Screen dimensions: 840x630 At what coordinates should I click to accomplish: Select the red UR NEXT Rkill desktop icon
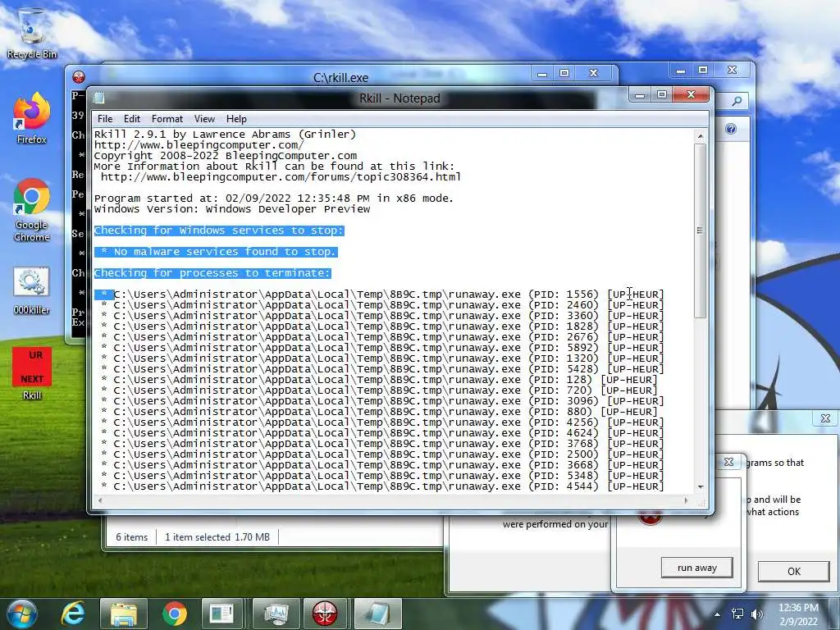coord(32,374)
